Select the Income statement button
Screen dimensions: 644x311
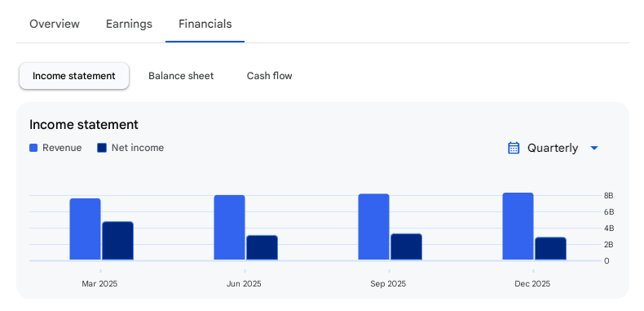click(74, 76)
